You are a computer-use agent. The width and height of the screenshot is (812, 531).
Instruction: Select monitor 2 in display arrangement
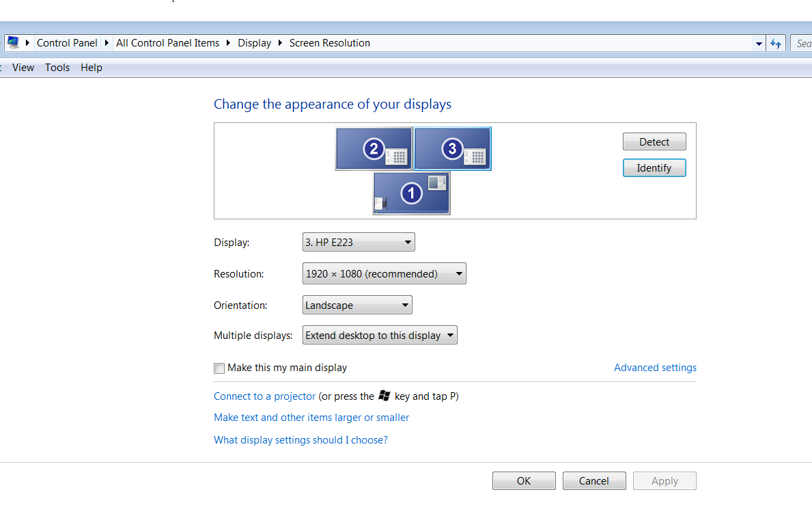click(x=374, y=149)
